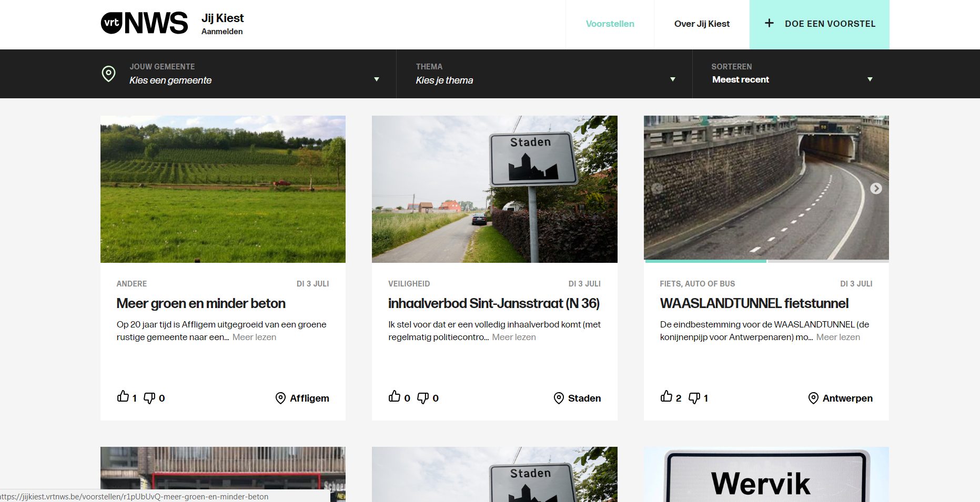Downvote the WAASLANDTUNNEL fietstunnel proposal
The image size is (980, 502).
(694, 398)
